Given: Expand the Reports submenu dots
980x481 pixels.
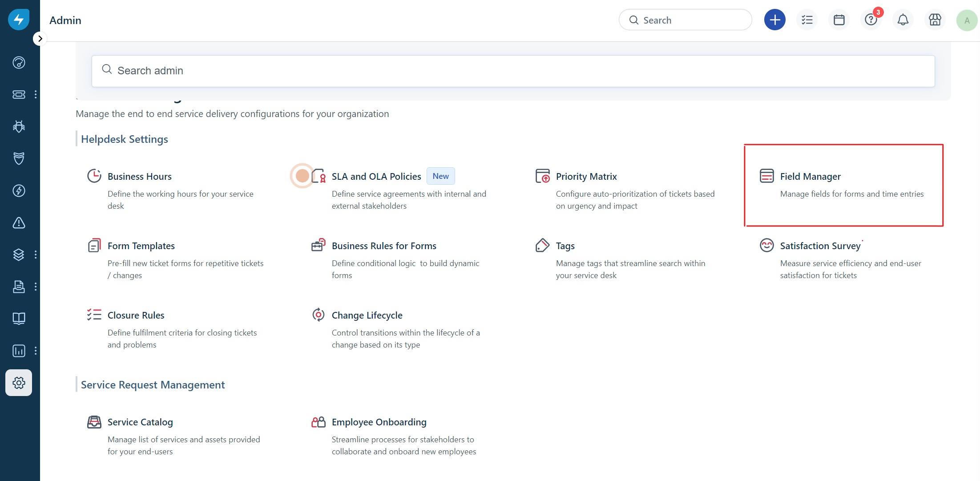Looking at the screenshot, I should [x=36, y=351].
